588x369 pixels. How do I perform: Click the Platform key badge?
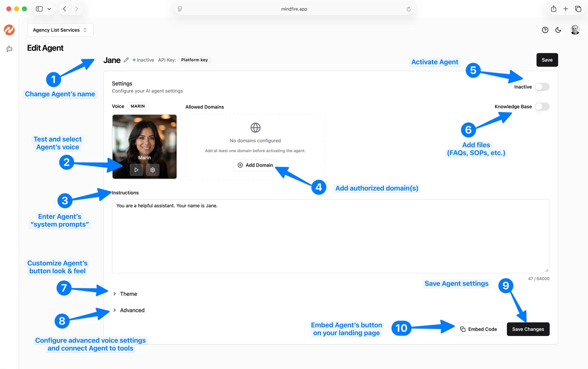coord(194,60)
